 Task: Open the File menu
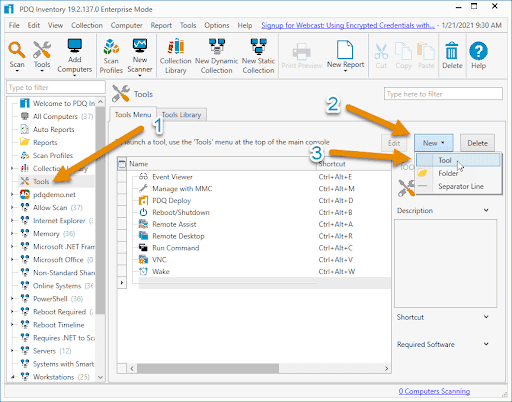[14, 25]
